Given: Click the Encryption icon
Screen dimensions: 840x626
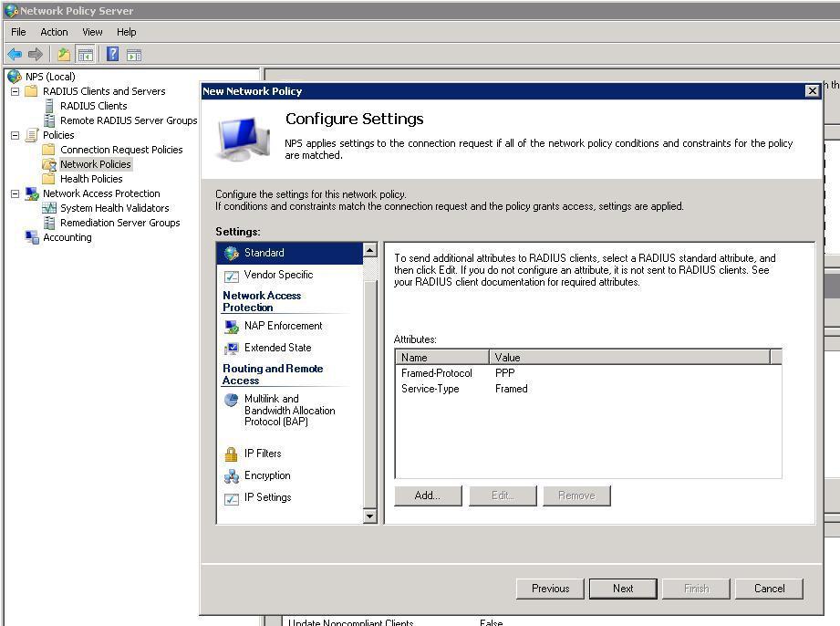Looking at the screenshot, I should [x=232, y=476].
